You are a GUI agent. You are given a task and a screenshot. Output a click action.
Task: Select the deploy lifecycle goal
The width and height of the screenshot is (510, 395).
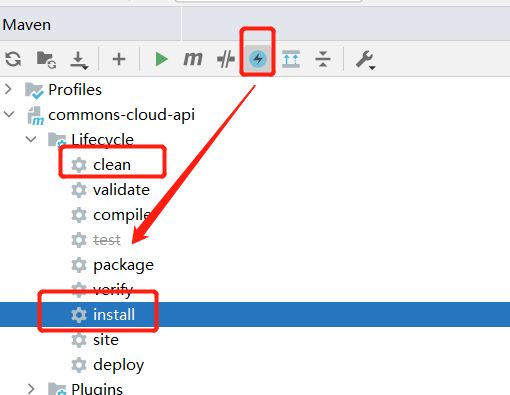tap(118, 365)
